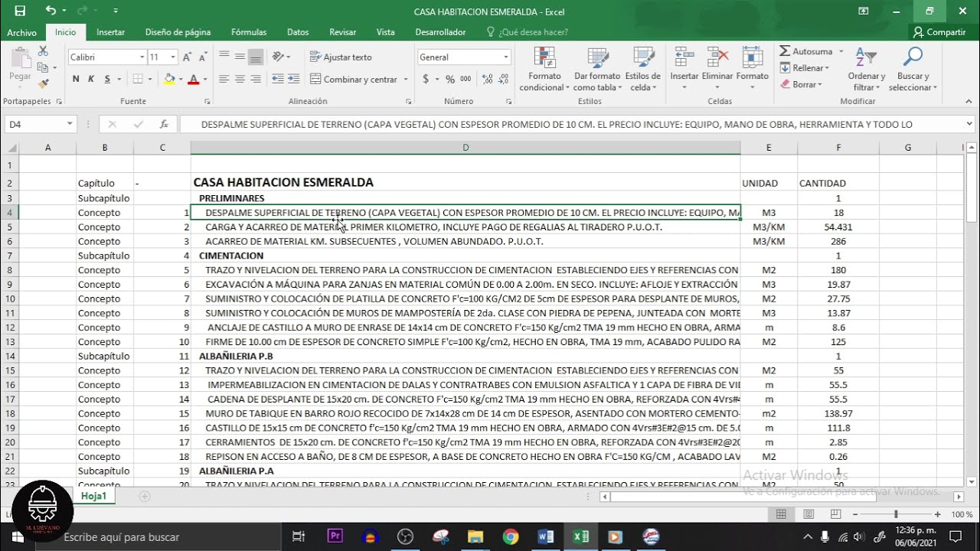This screenshot has width=980, height=551.
Task: Open Buscar y seleccionar menu
Action: tap(913, 69)
